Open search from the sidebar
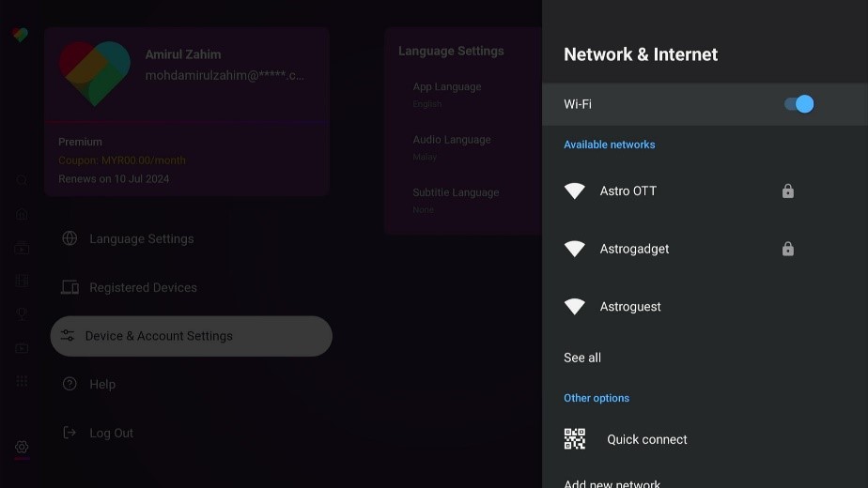The image size is (868, 488). click(22, 180)
